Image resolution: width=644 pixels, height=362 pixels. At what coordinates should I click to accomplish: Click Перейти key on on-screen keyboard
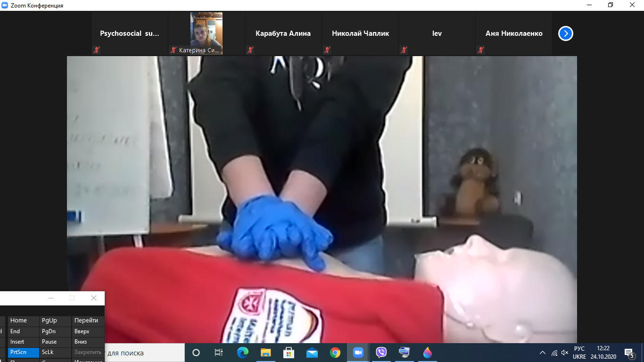pos(88,321)
